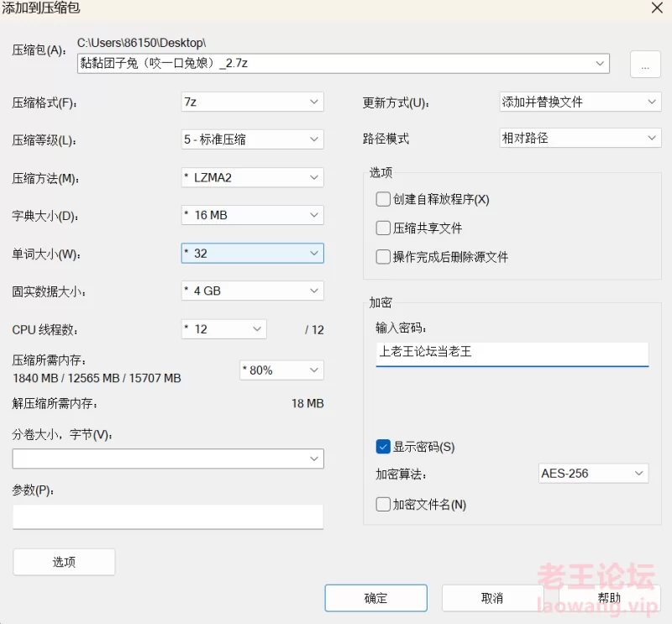The width and height of the screenshot is (672, 624).
Task: Open the 字典大小 dropdown showing 16 MB
Action: point(253,215)
